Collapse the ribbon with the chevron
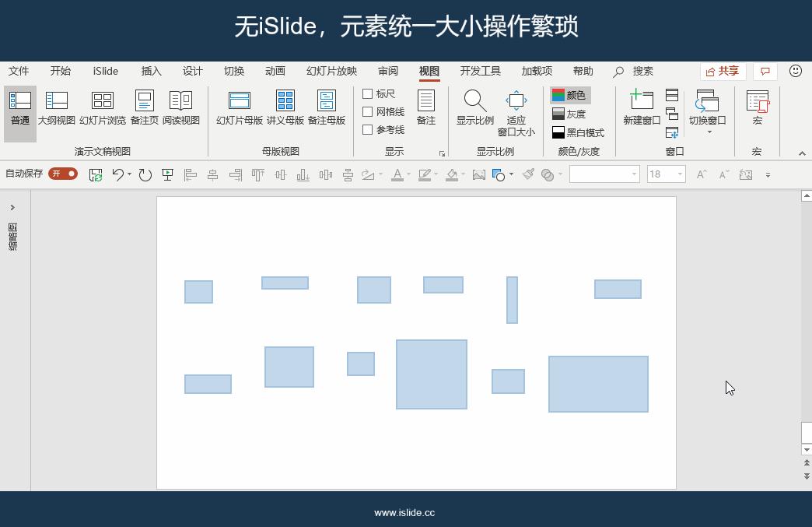 point(802,153)
